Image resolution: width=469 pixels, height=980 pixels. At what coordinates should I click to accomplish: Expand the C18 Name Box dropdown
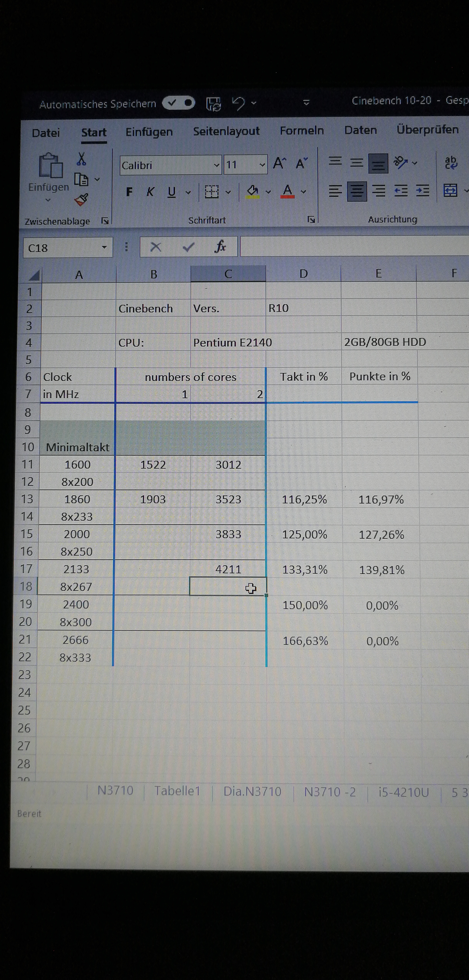coord(104,248)
